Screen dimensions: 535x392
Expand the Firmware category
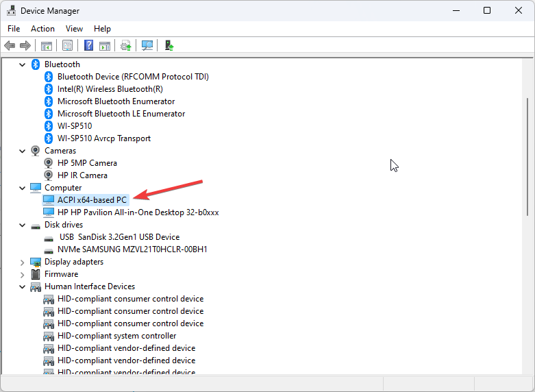(x=22, y=275)
